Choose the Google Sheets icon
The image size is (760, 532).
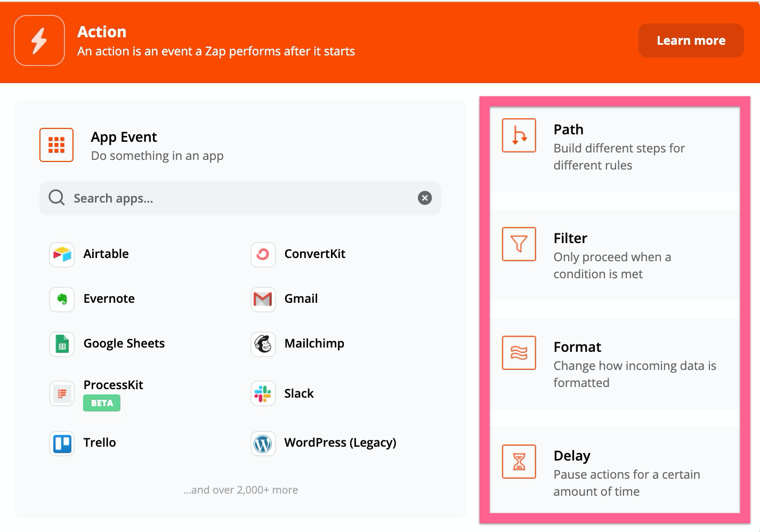pyautogui.click(x=62, y=344)
